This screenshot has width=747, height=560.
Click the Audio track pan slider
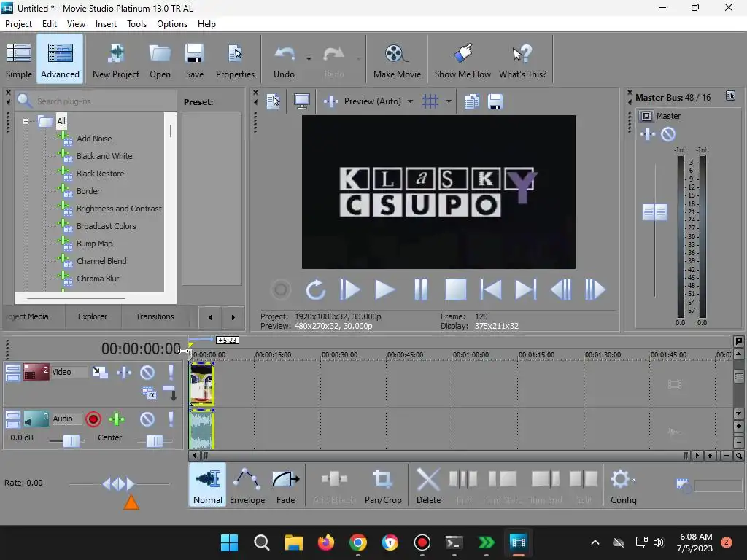point(155,441)
